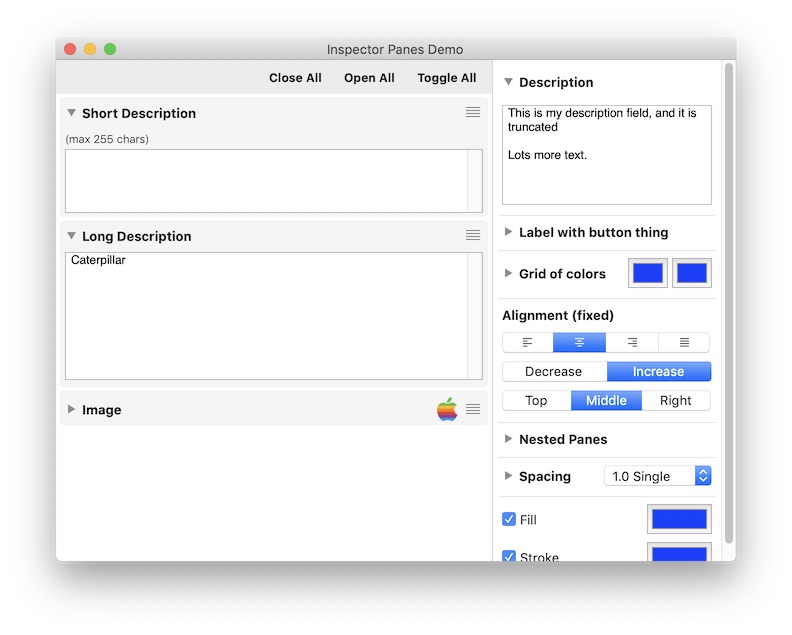Expand the Nested Panes section
The height and width of the screenshot is (635, 792).
click(509, 439)
